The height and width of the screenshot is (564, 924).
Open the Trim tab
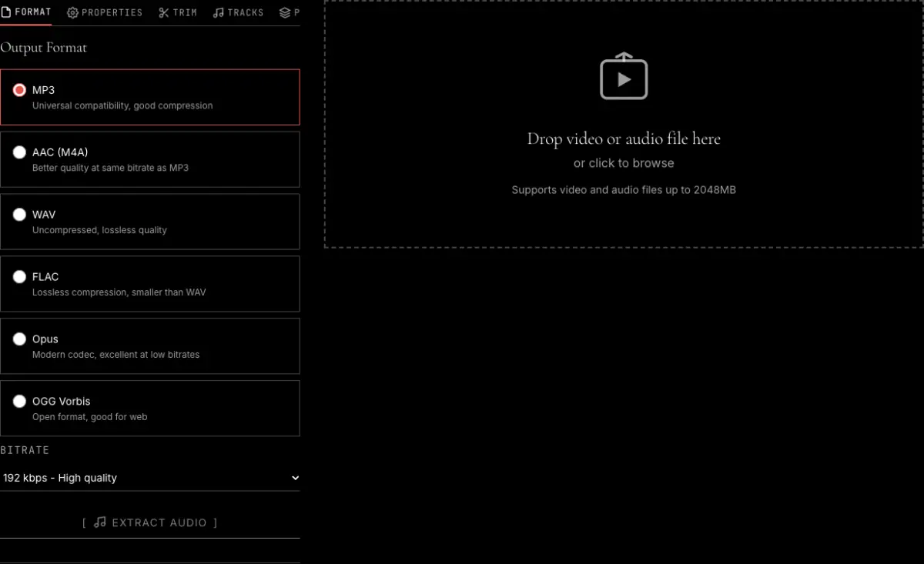[x=178, y=12]
